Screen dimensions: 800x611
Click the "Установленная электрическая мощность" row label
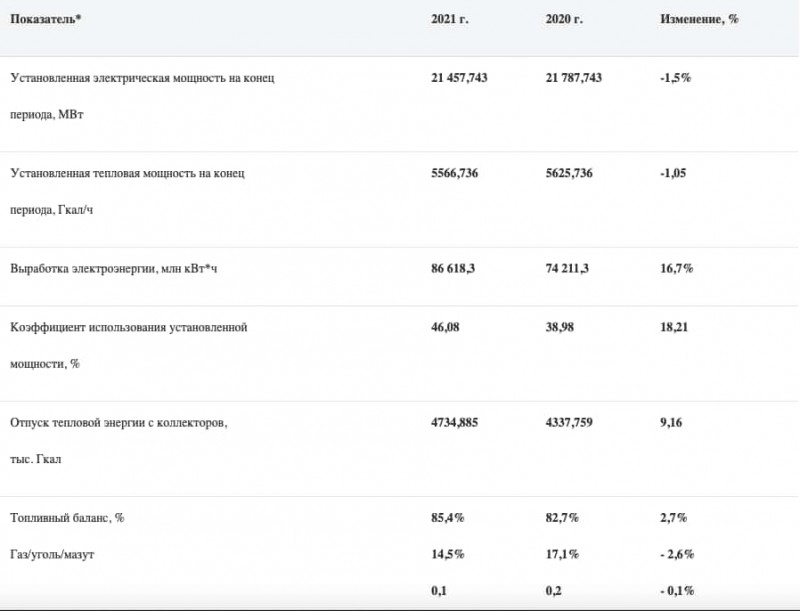pyautogui.click(x=141, y=78)
